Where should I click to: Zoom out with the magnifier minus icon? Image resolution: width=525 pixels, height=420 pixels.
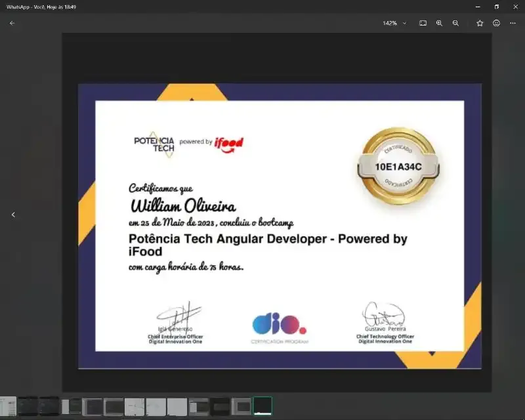(x=455, y=23)
